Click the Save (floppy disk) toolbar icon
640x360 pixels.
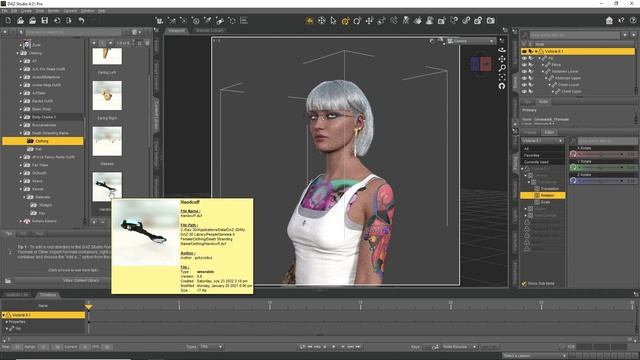click(x=45, y=20)
